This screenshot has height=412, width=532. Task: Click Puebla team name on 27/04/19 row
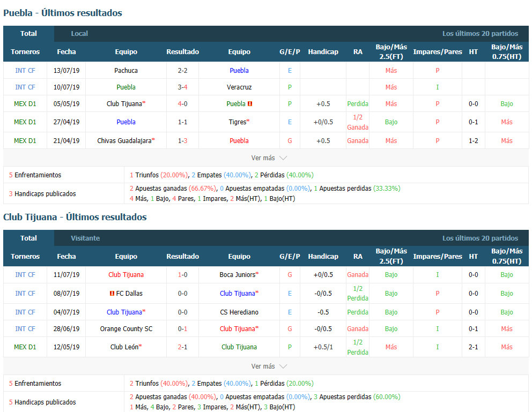126,122
